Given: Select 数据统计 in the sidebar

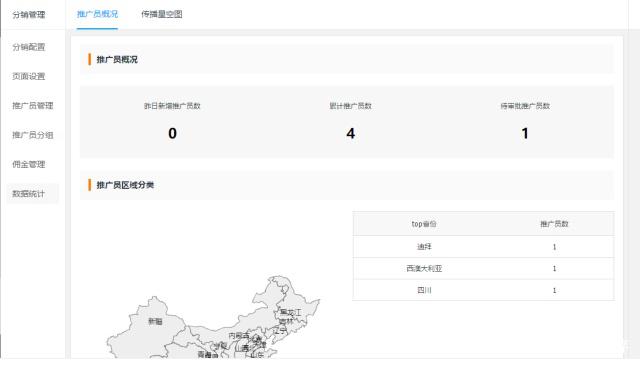Looking at the screenshot, I should tap(29, 194).
